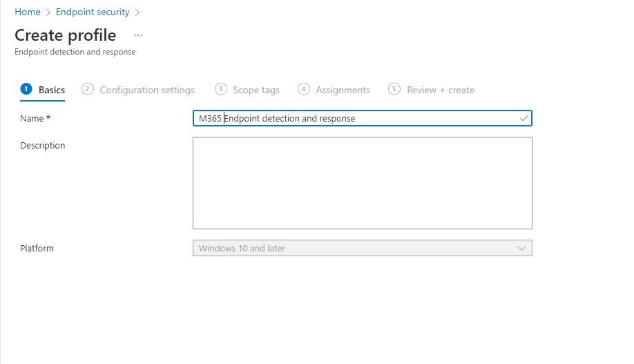This screenshot has height=364, width=634.
Task: Go back to Endpoint security breadcrumb
Action: (x=93, y=12)
